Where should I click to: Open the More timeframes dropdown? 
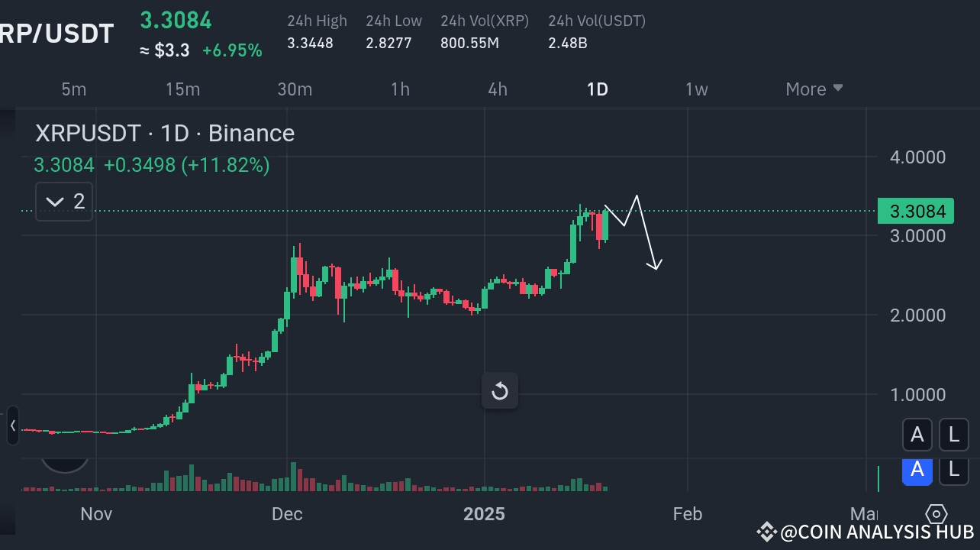[x=813, y=89]
